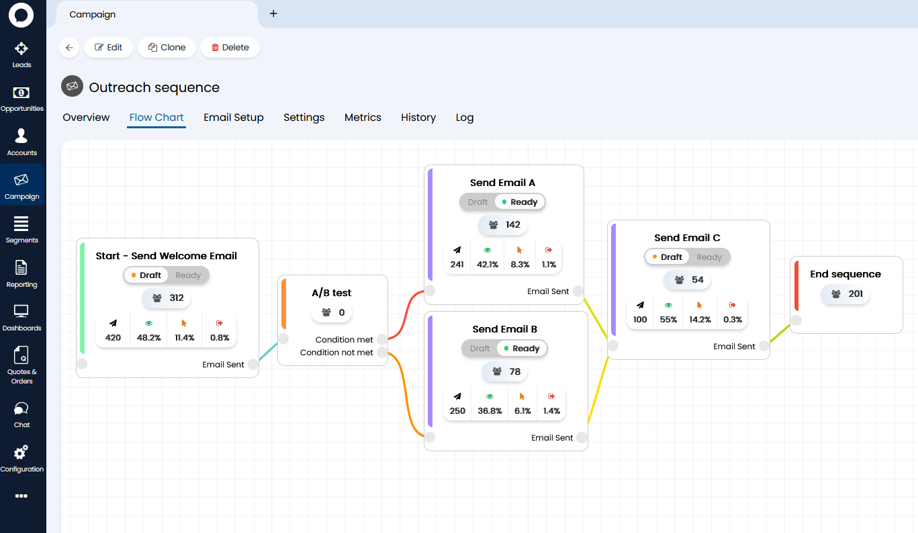Add a new tab with plus
Image resolution: width=918 pixels, height=533 pixels.
[x=273, y=14]
